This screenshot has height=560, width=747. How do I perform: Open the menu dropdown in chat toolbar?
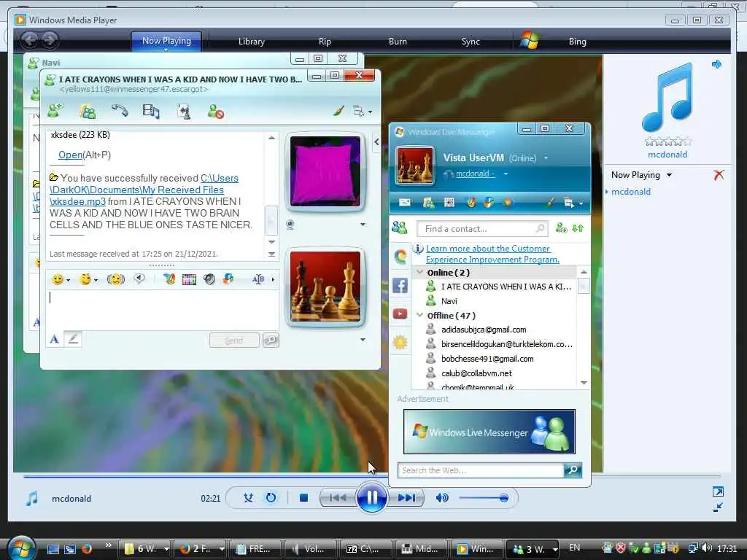click(362, 112)
